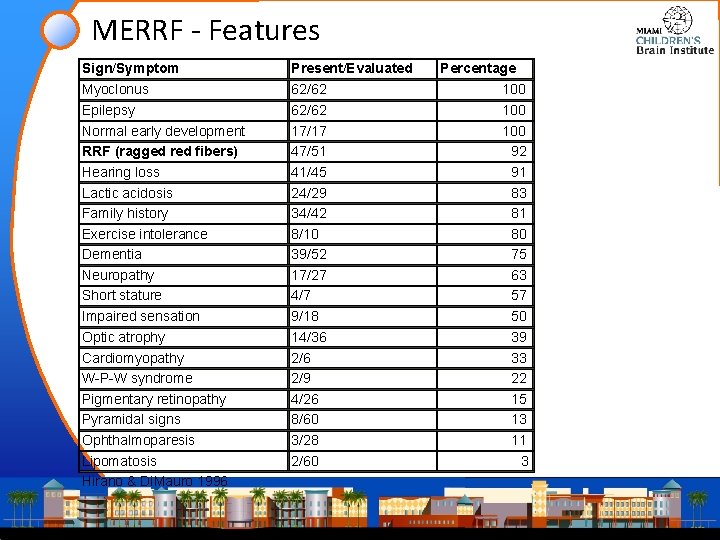Click the '17/17' value for Normal early development

click(x=309, y=131)
